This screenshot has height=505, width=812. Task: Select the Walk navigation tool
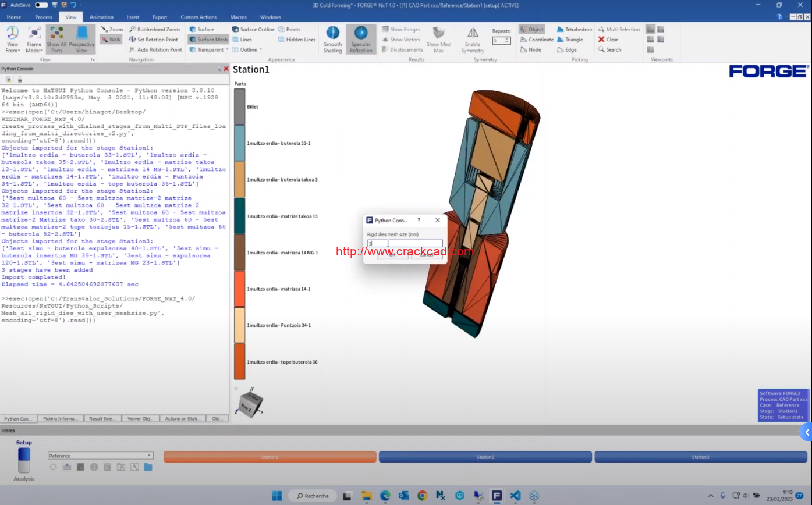pos(111,40)
